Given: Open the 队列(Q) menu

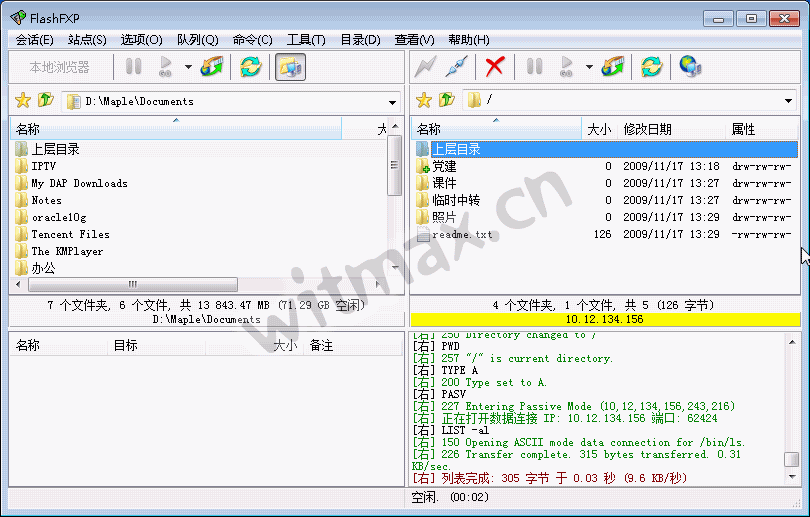Looking at the screenshot, I should pyautogui.click(x=197, y=40).
